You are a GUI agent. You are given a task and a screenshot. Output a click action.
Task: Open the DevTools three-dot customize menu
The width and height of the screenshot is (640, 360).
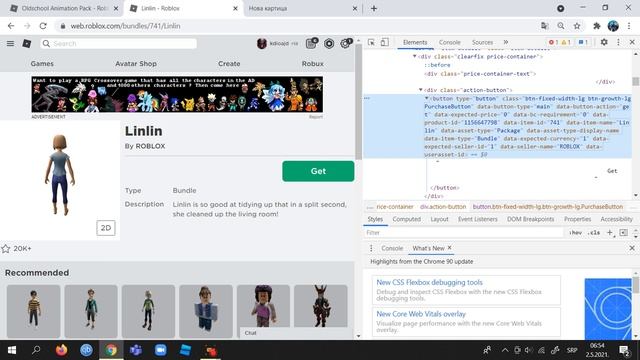coord(618,42)
